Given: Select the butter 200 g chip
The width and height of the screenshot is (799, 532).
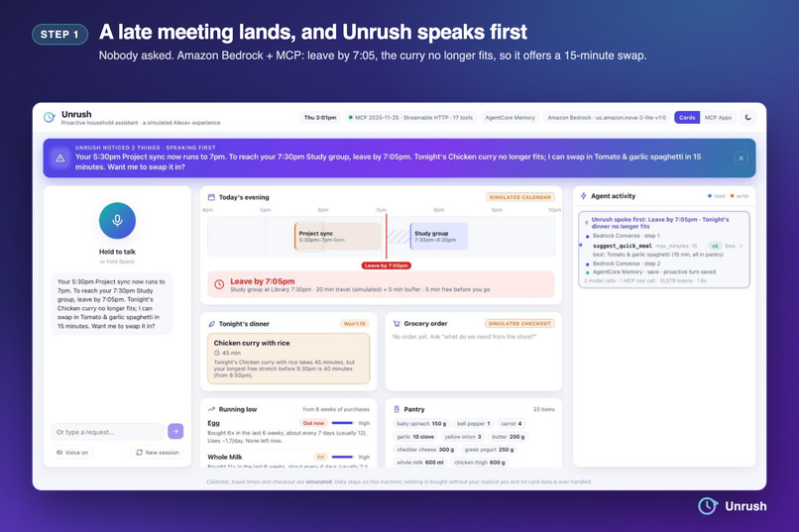Looking at the screenshot, I should click(508, 437).
